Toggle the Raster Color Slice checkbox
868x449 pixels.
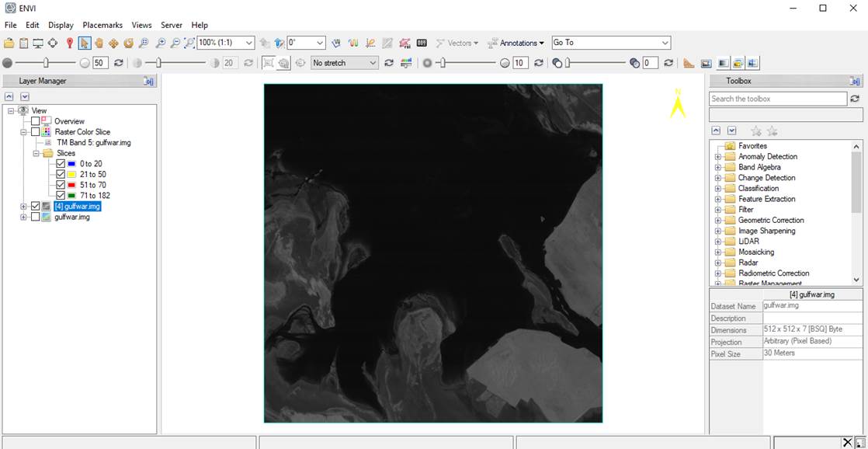pos(36,132)
